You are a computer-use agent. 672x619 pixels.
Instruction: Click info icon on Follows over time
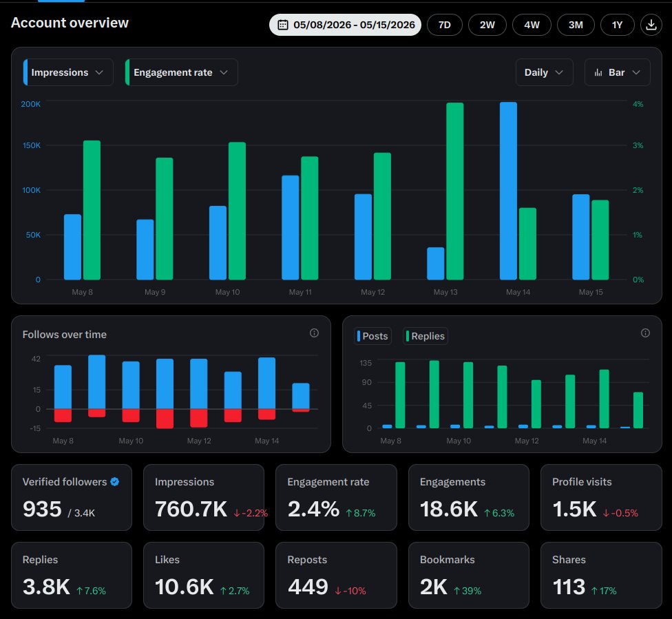tap(314, 333)
